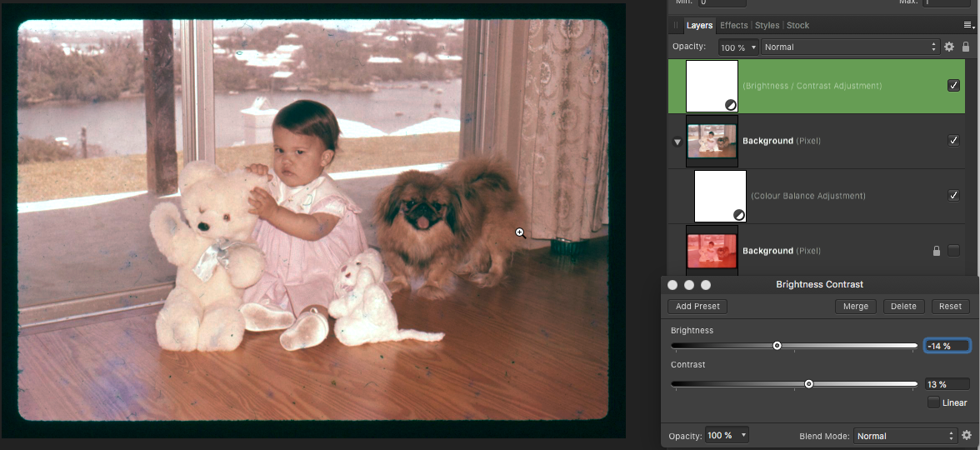Uncheck visibility of top Background (Pixel) layer
This screenshot has height=450, width=980.
tap(953, 141)
